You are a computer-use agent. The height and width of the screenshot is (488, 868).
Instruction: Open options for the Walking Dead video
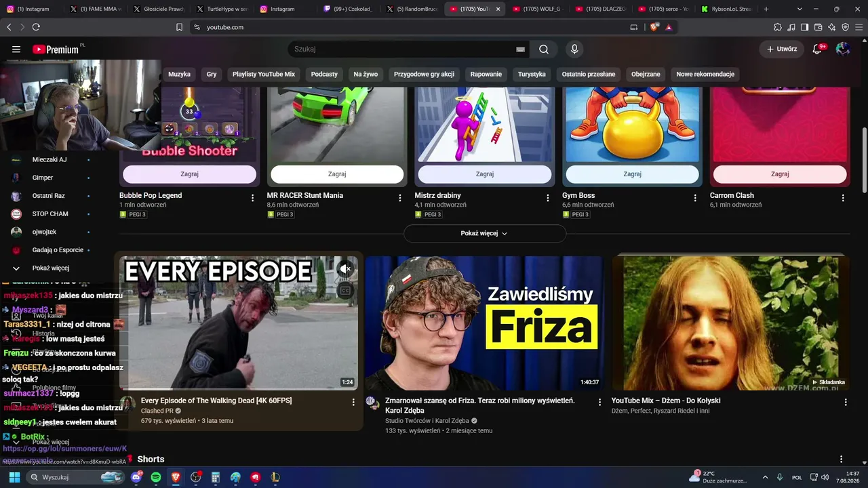(x=353, y=402)
